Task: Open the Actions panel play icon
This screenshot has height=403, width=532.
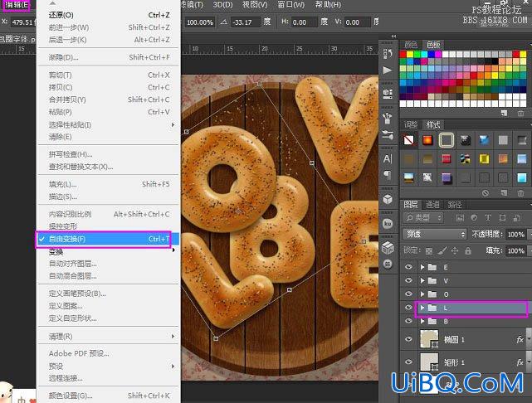Action: tap(388, 70)
